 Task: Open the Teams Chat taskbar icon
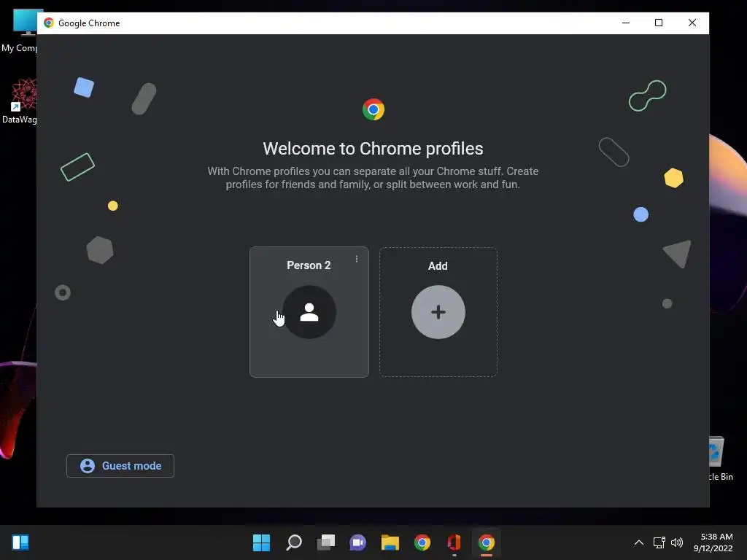(357, 542)
